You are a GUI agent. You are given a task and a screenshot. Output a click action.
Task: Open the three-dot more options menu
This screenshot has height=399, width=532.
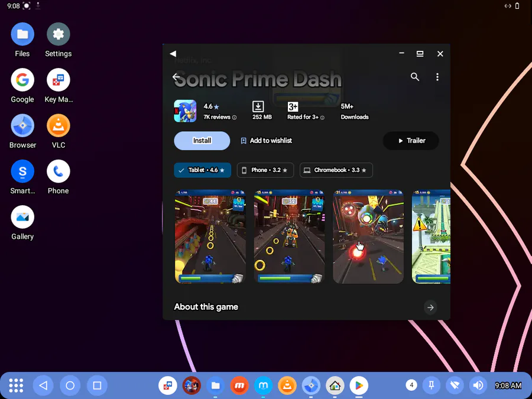coord(437,77)
